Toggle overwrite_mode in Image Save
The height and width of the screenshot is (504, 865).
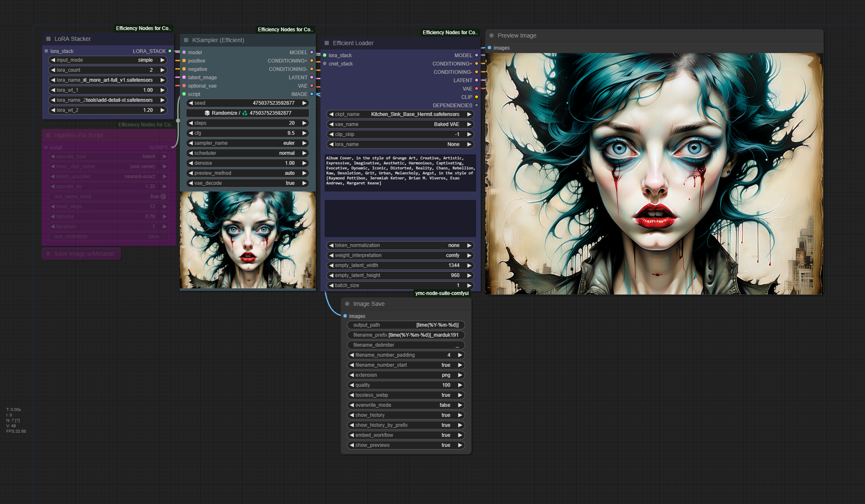[x=406, y=405]
